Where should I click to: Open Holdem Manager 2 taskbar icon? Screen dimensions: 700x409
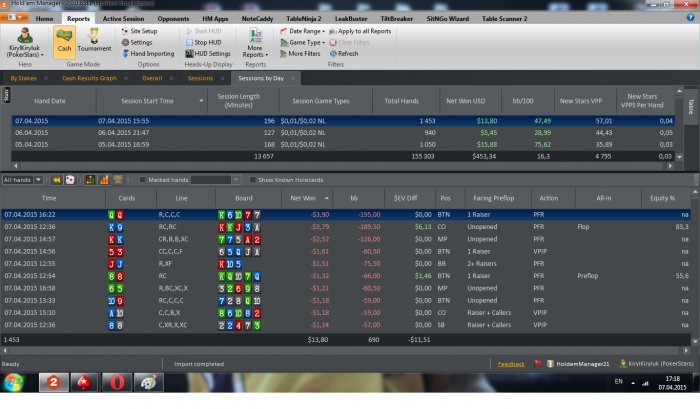[54, 383]
